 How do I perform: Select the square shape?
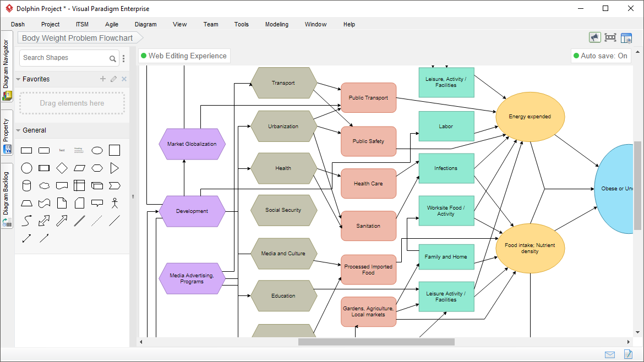(114, 151)
